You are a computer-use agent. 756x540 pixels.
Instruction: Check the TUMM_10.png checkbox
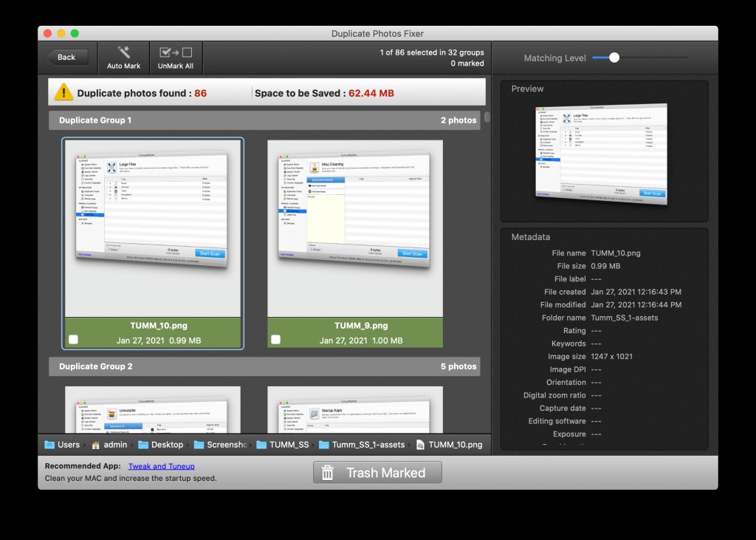click(73, 340)
